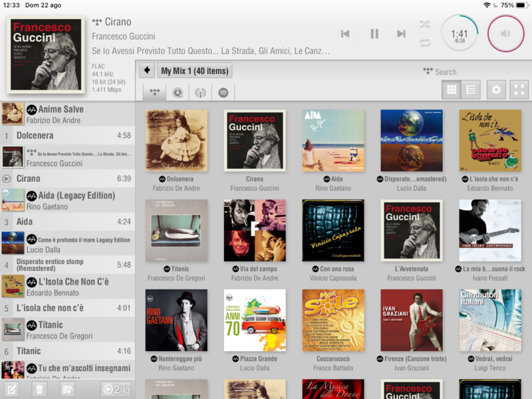The width and height of the screenshot is (532, 399).
Task: Toggle shuffle playback mode
Action: click(424, 25)
